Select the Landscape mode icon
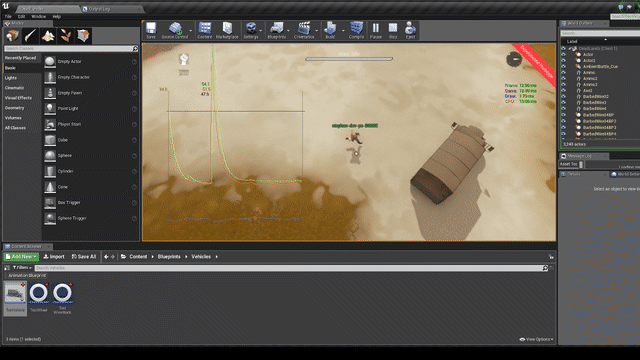Screen dimensions: 640x360 48,36
